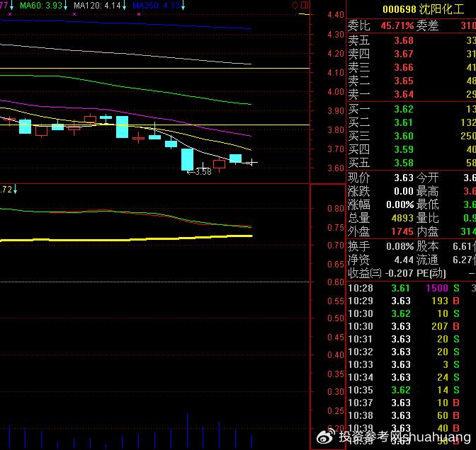Click the 流通 float shares label
Viewport: 476px width, 450px height.
[427, 260]
